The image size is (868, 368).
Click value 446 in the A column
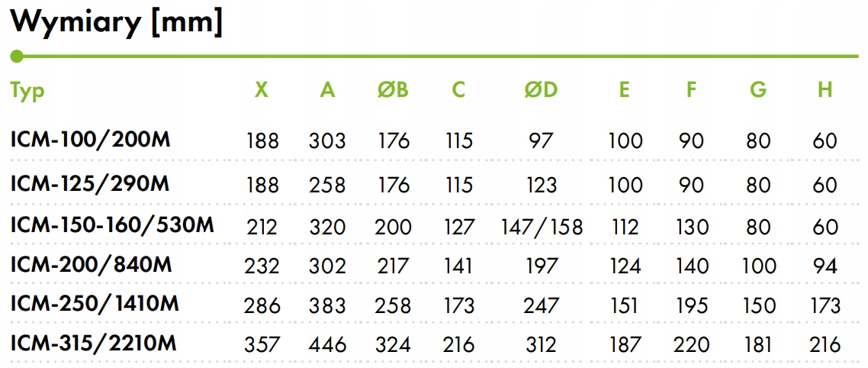[327, 345]
